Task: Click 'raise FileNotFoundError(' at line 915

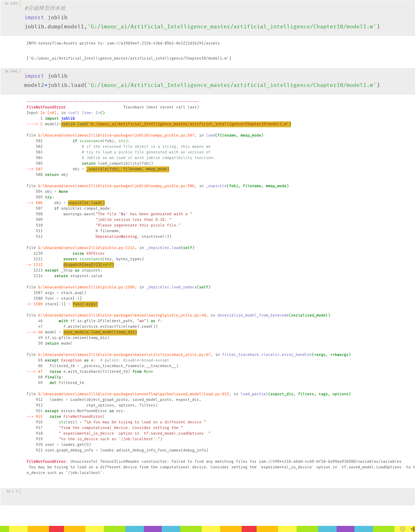Action: (77, 416)
